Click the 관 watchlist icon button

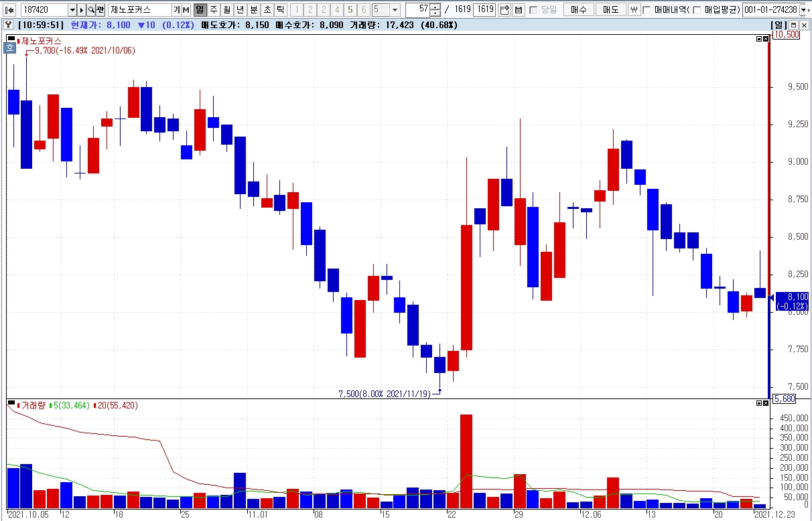tap(100, 10)
